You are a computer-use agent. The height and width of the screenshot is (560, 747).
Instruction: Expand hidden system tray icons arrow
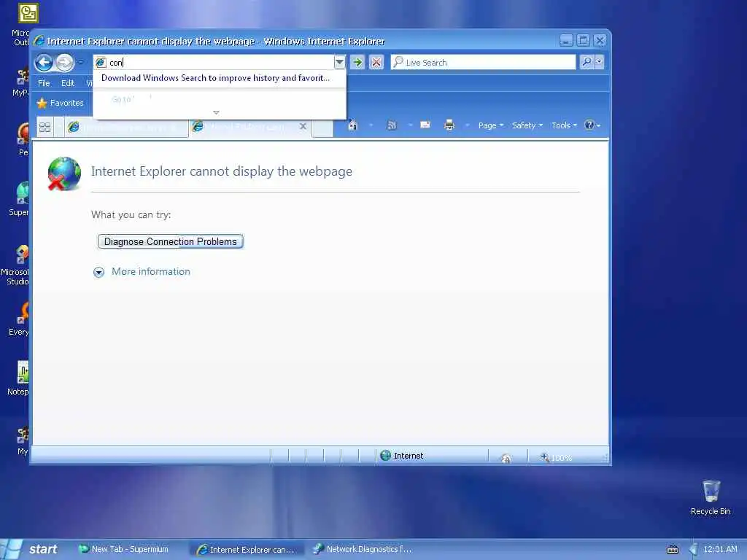tap(693, 550)
